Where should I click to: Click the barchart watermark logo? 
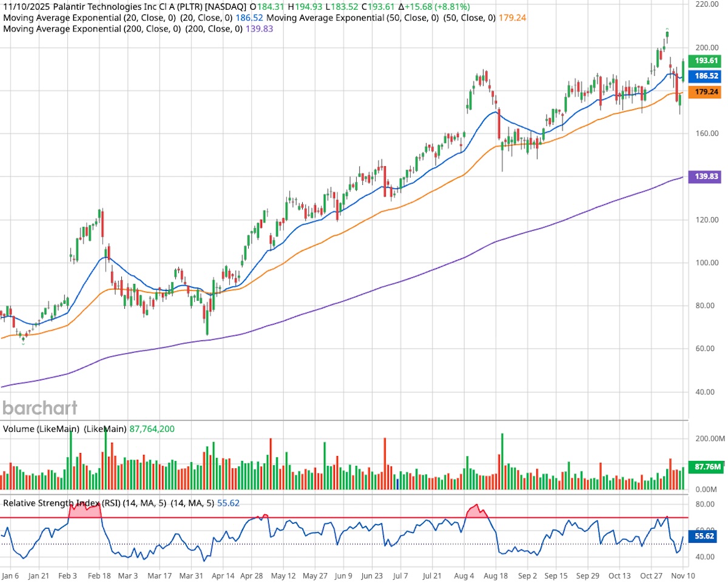[40, 407]
